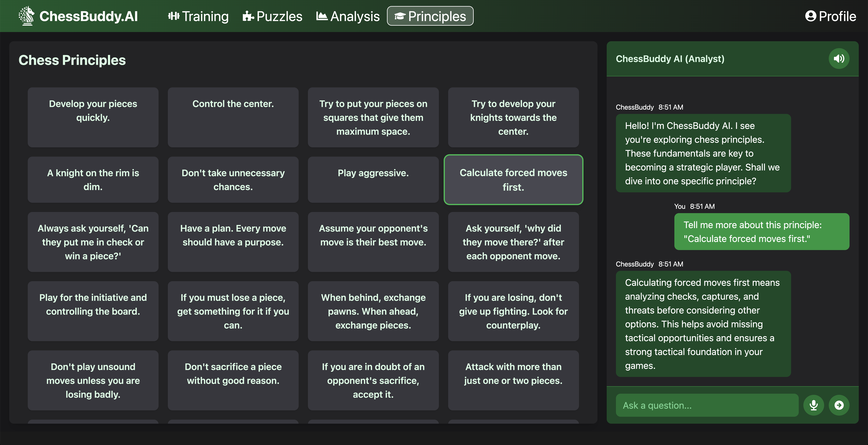The width and height of the screenshot is (868, 445).
Task: Focus the Ask a question input field
Action: point(707,405)
